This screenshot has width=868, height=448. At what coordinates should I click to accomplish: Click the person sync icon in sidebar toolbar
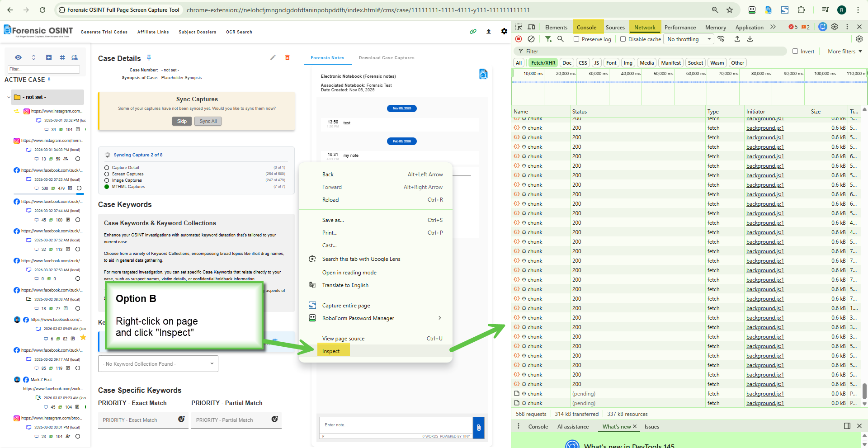tap(75, 57)
